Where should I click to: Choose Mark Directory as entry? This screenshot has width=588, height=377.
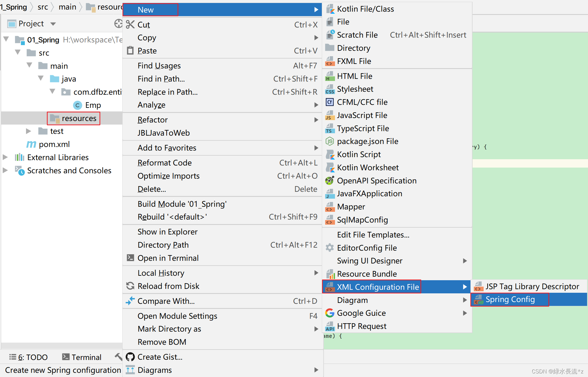[222, 329]
